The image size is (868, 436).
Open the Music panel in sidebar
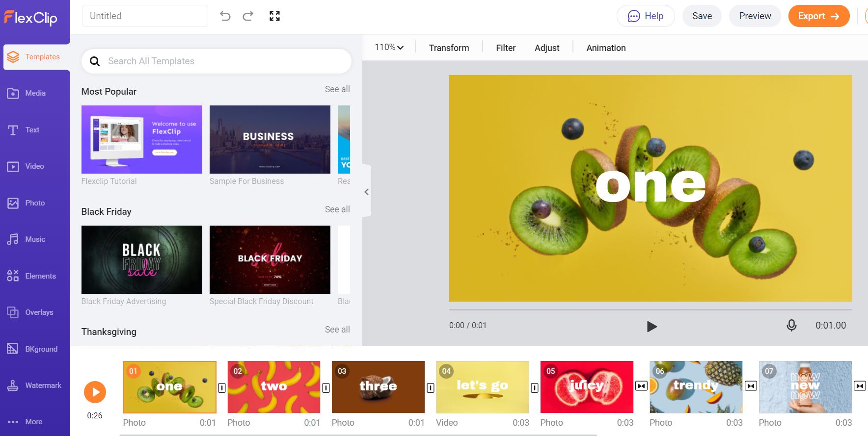(35, 239)
